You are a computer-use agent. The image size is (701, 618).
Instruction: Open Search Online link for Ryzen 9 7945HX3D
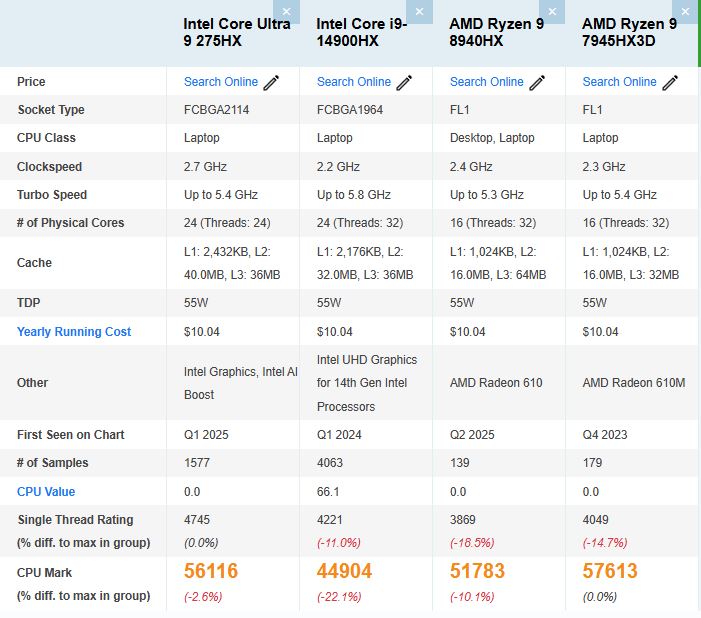(x=619, y=82)
